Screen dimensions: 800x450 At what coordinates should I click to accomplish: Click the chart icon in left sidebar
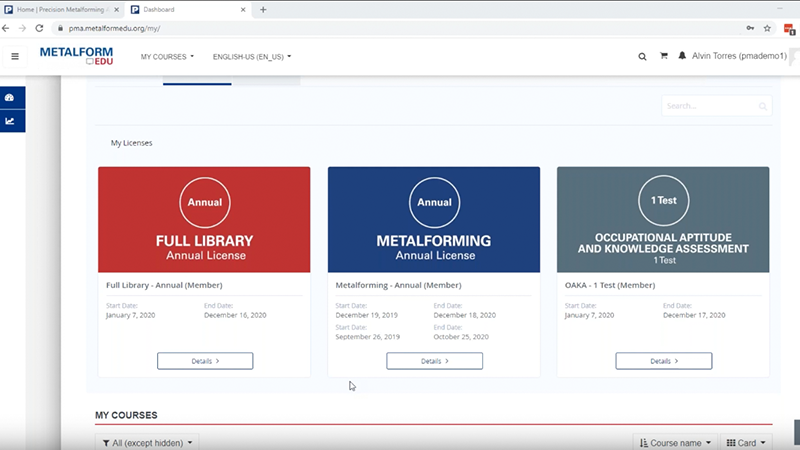point(10,121)
